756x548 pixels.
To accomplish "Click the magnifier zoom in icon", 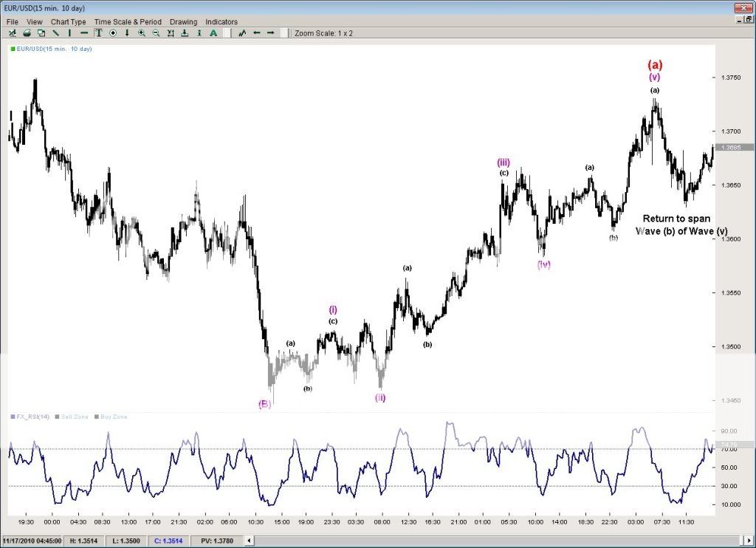I will [x=141, y=33].
